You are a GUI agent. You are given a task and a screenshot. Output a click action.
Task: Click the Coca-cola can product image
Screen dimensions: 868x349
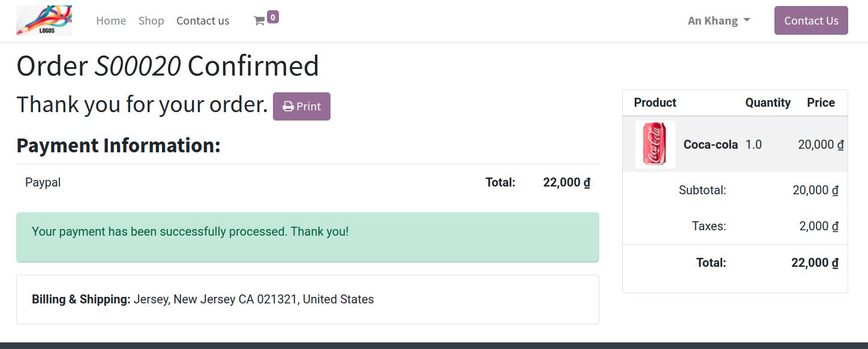click(654, 145)
